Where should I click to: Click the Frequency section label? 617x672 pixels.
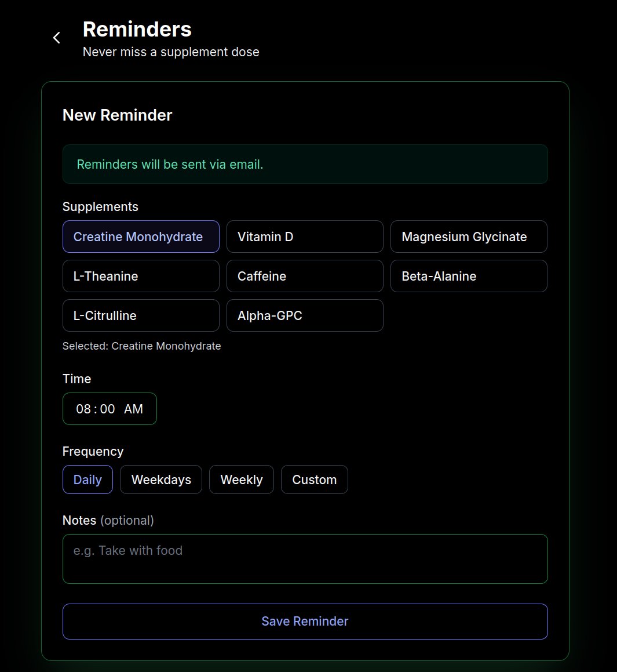click(93, 451)
